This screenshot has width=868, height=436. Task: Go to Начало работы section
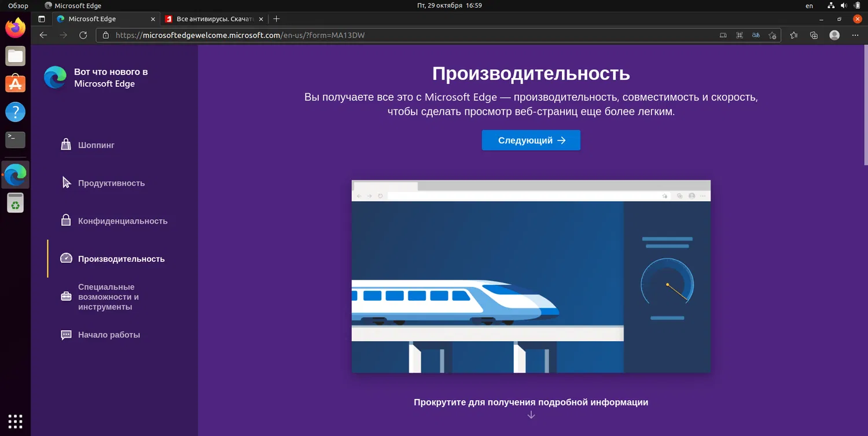[x=100, y=335]
